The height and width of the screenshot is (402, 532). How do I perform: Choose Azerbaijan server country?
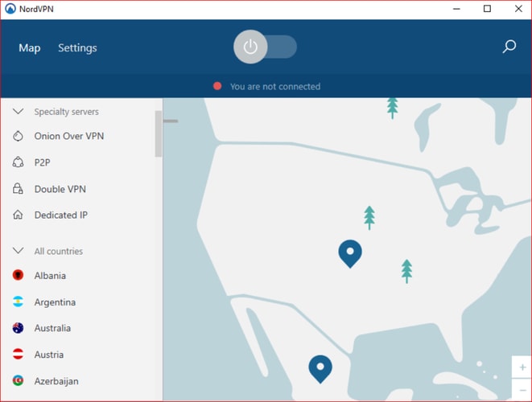point(56,381)
